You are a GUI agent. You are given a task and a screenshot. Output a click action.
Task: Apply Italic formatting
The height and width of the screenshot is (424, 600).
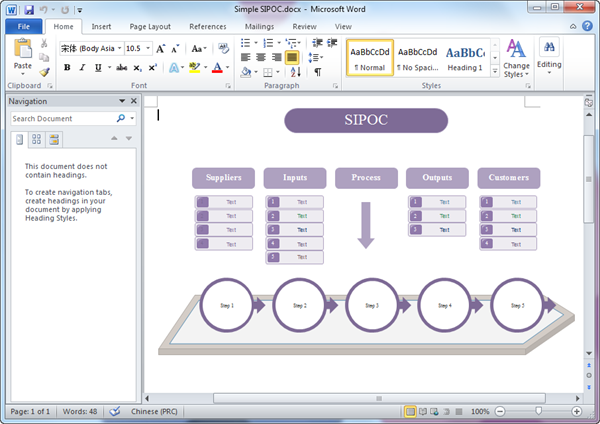[83, 67]
